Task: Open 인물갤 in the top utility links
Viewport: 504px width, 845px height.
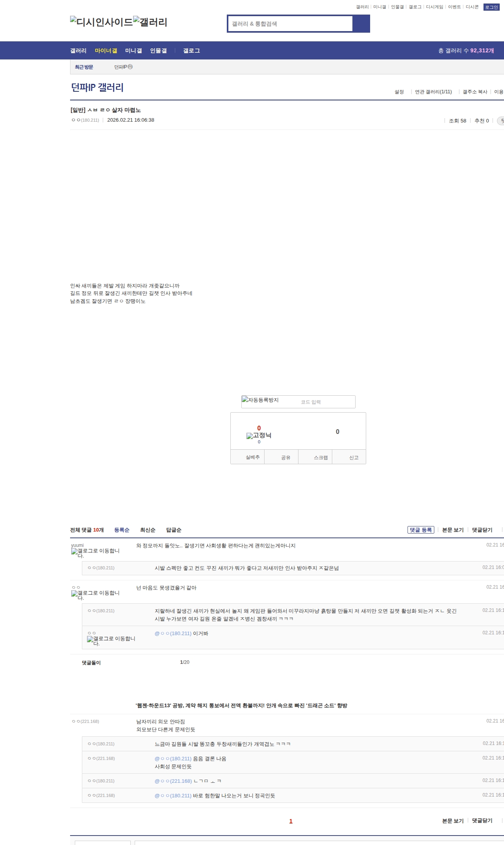Action: [397, 7]
